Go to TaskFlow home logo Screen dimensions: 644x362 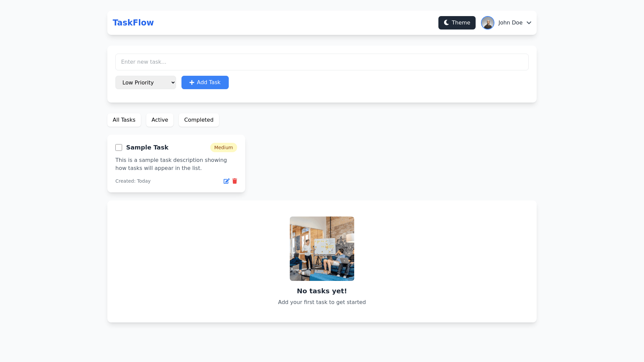[133, 23]
